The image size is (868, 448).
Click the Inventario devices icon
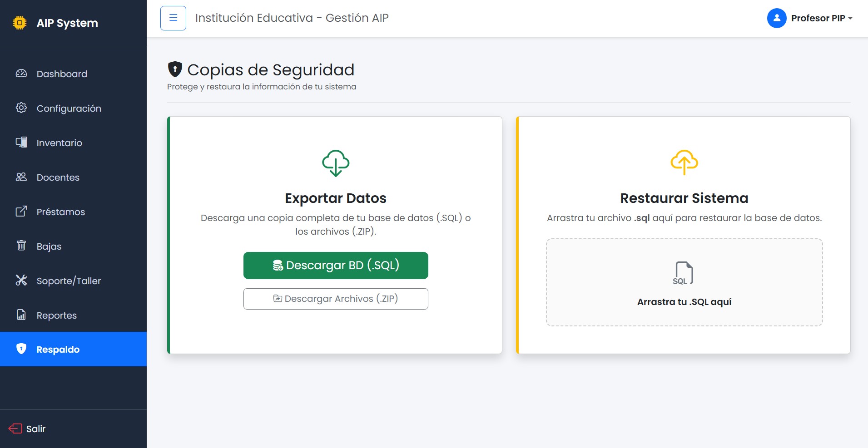pyautogui.click(x=21, y=143)
